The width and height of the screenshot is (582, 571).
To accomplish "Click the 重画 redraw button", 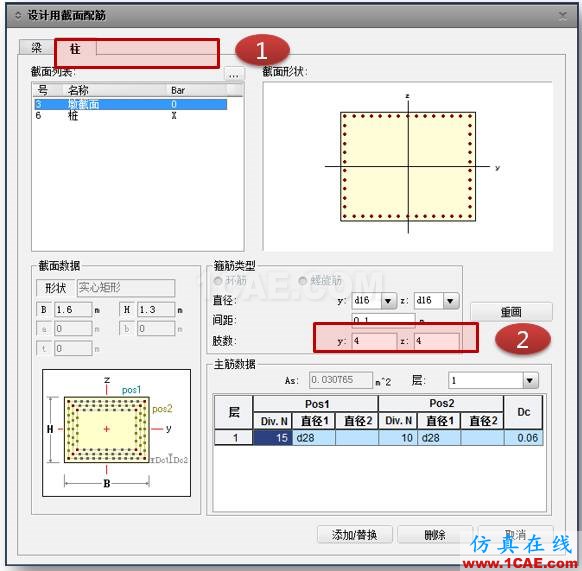I will [x=511, y=312].
